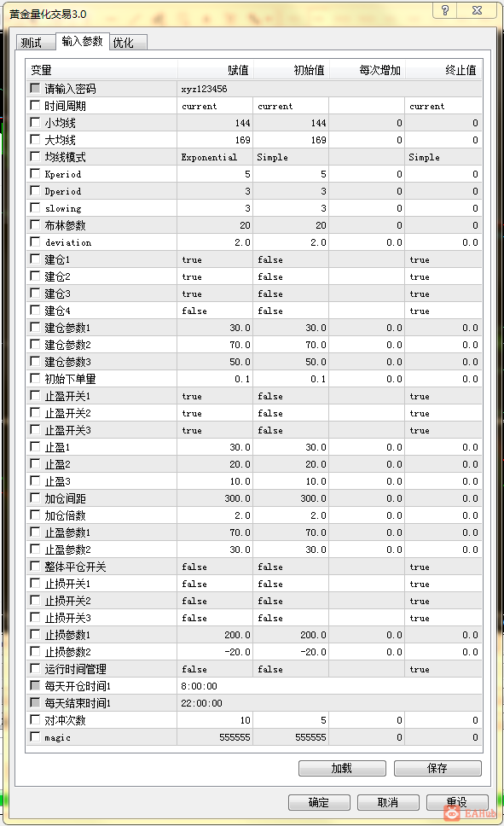The height and width of the screenshot is (826, 504).
Task: Open 均线模式 Simple initial value dropdown
Action: [x=291, y=157]
